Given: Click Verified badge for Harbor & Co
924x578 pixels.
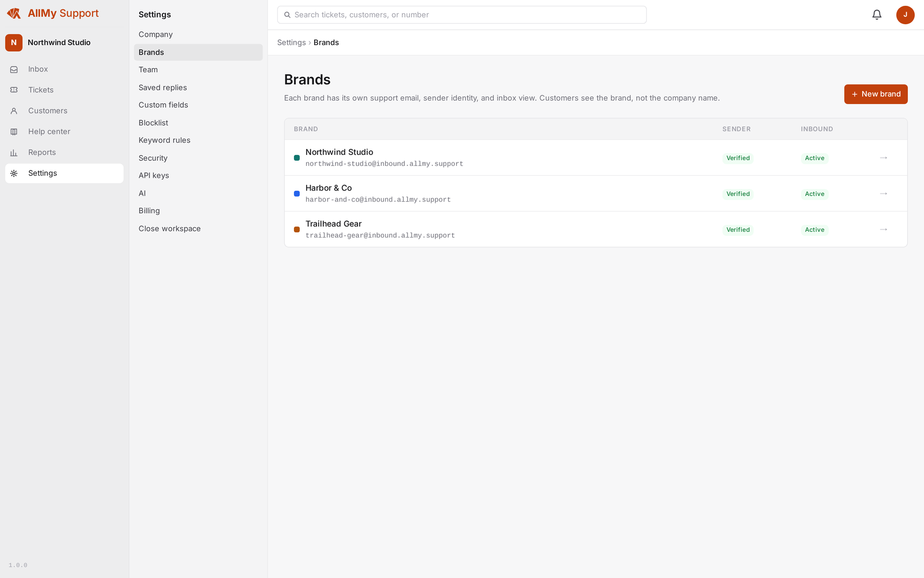Looking at the screenshot, I should 738,194.
